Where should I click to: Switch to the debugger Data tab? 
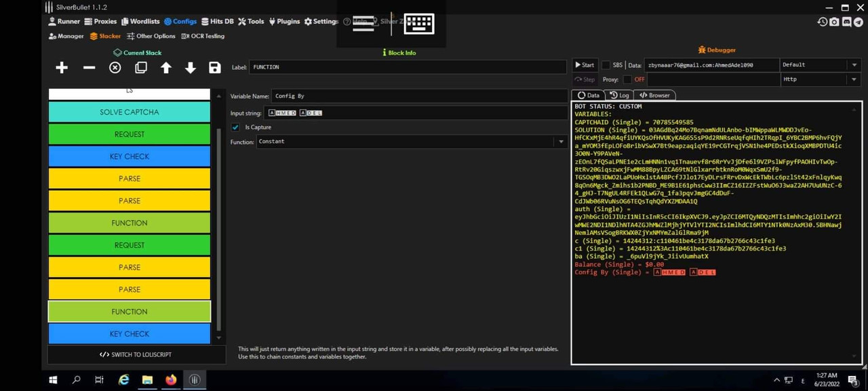point(588,96)
